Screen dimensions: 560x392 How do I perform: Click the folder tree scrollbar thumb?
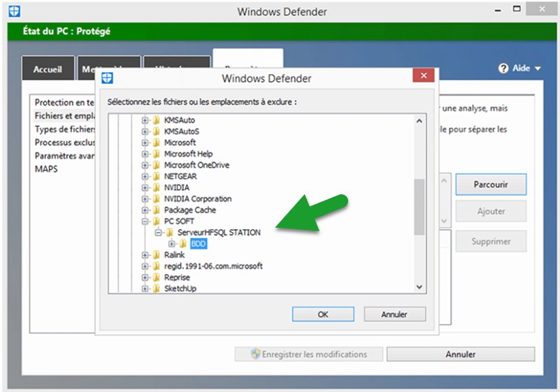(419, 207)
